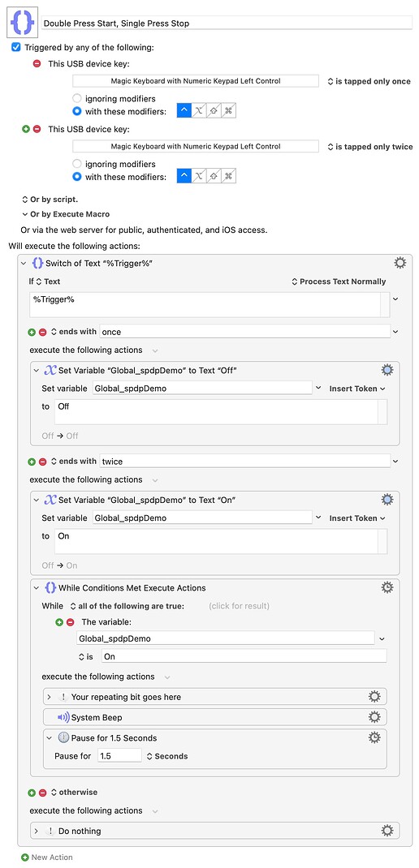Open gear menu for Switch of Text action
Screen dimensions: 419x868
point(399,263)
